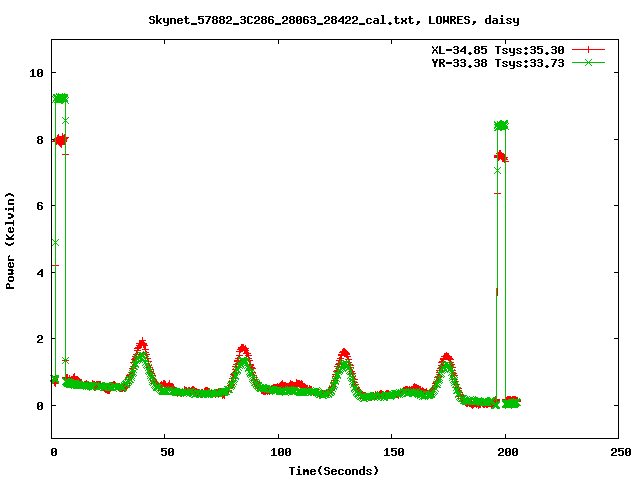Click the first red peak near 40 seconds
Image resolution: width=640 pixels, height=480 pixels.
click(x=142, y=343)
